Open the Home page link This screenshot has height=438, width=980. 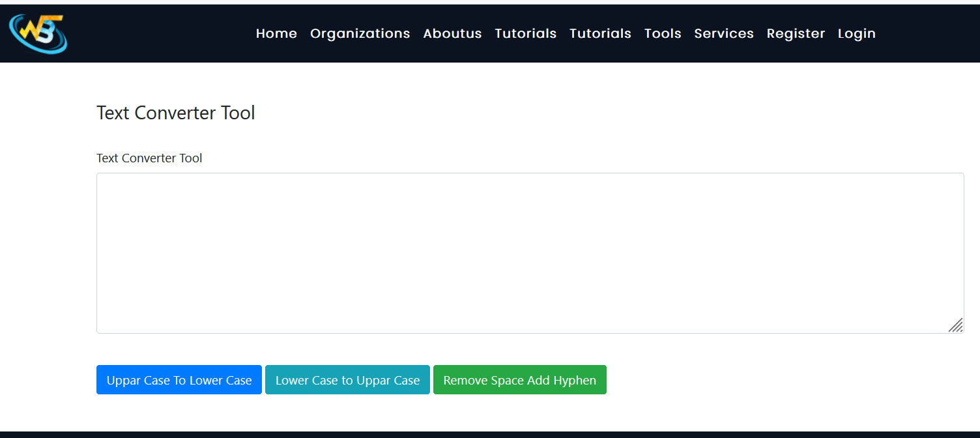[276, 33]
